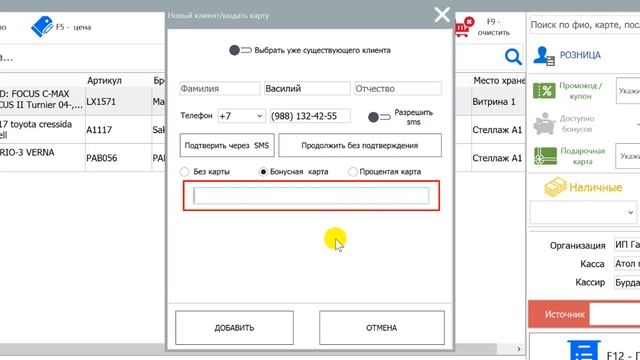Viewport: 640px width, 360px height.
Task: Select the 'Бонусная карта' radio button
Action: (263, 172)
